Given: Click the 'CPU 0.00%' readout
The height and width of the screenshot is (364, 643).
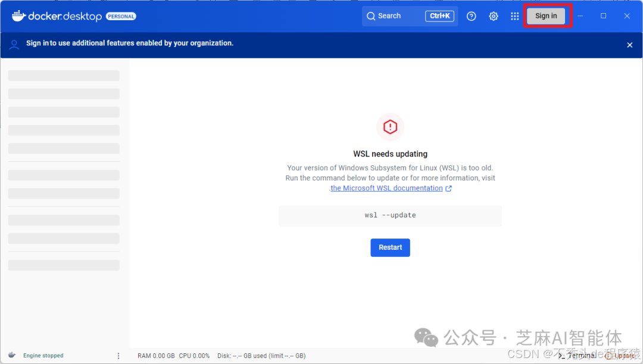Looking at the screenshot, I should [x=194, y=356].
